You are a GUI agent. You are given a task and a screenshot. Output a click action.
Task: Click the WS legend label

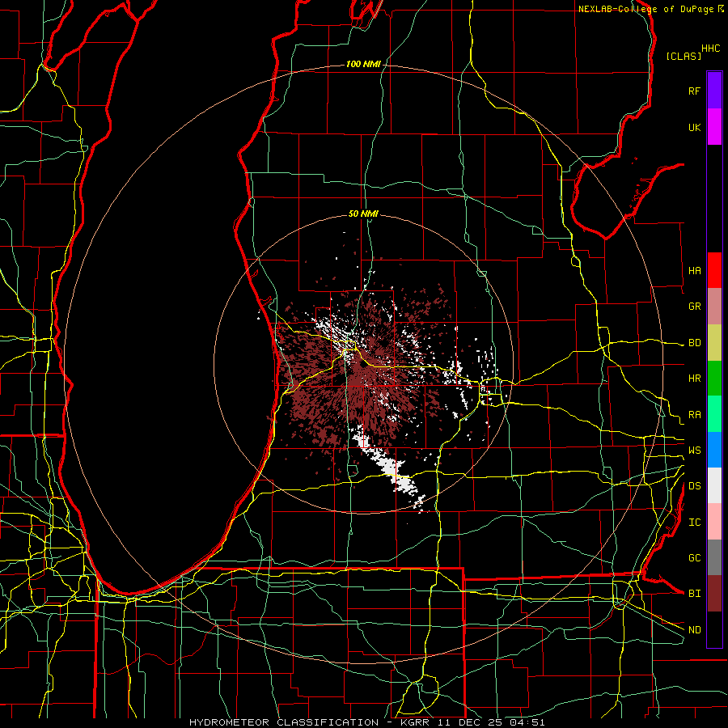coord(694,451)
